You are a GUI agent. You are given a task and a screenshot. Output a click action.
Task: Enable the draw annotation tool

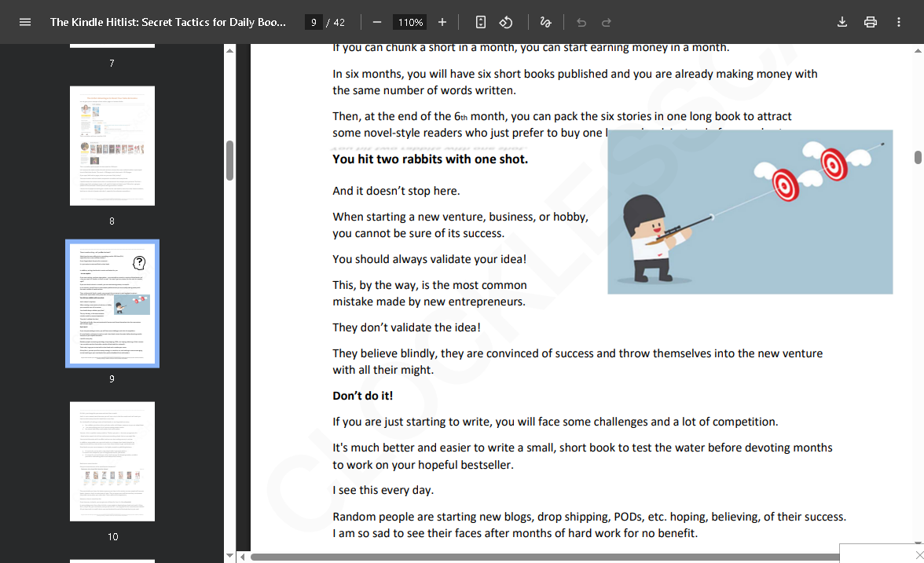(x=545, y=22)
